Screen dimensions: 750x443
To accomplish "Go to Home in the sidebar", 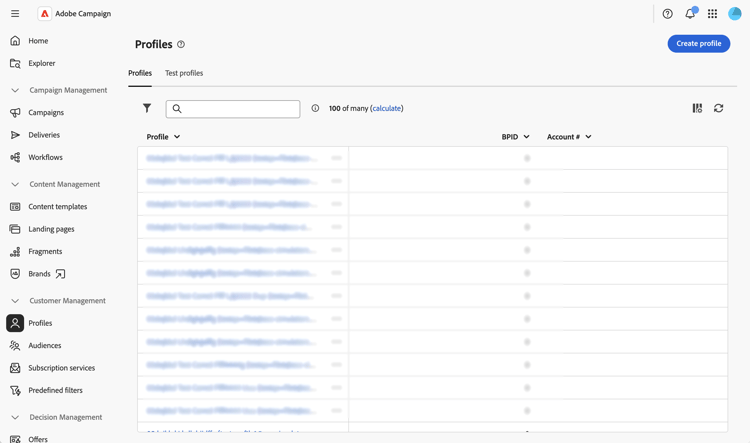I will click(38, 41).
